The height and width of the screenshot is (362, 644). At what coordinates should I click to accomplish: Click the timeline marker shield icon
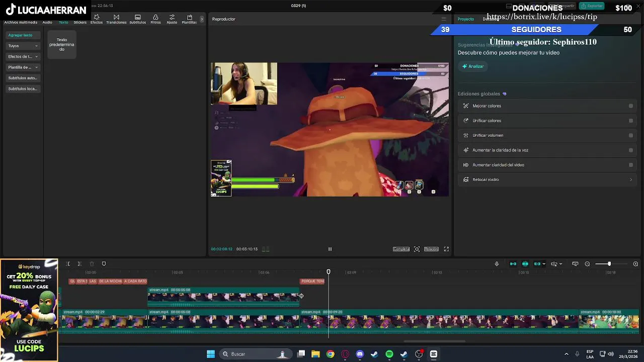point(104,264)
